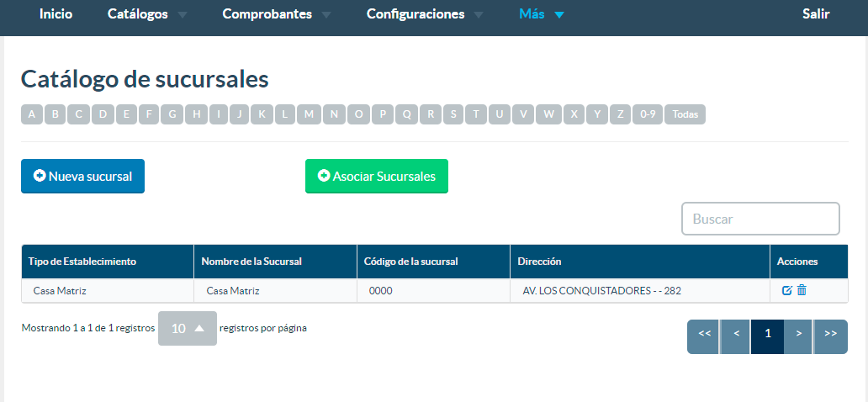The height and width of the screenshot is (402, 868).
Task: Filter sucursales by the 0-9 button
Action: (x=648, y=114)
